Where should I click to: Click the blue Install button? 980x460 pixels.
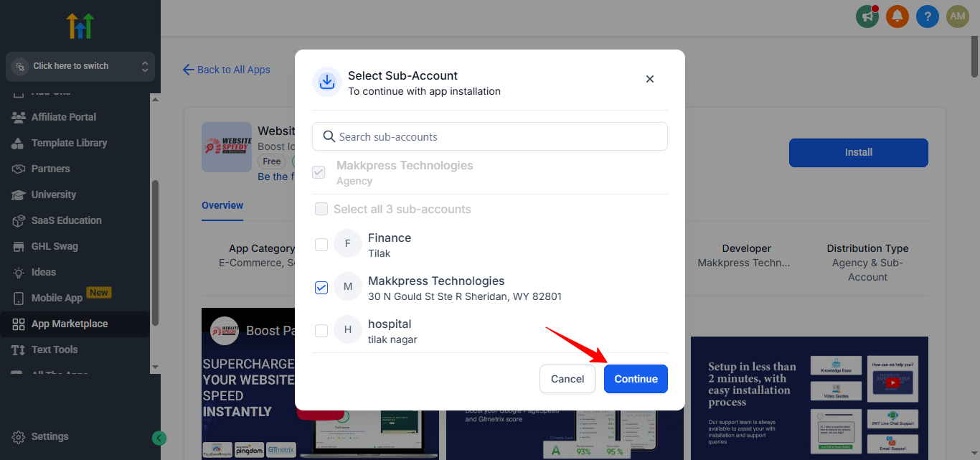pyautogui.click(x=859, y=153)
